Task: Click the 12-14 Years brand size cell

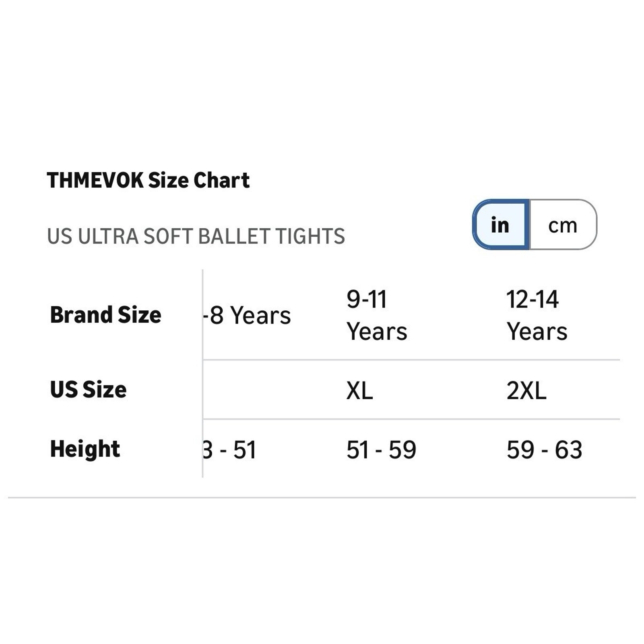Action: point(537,315)
